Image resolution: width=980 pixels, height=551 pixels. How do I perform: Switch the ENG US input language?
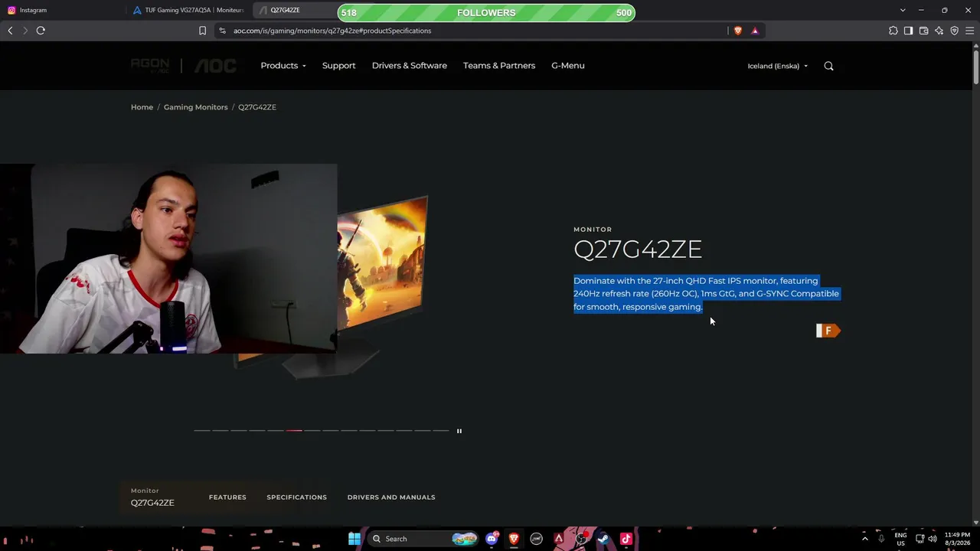coord(900,539)
